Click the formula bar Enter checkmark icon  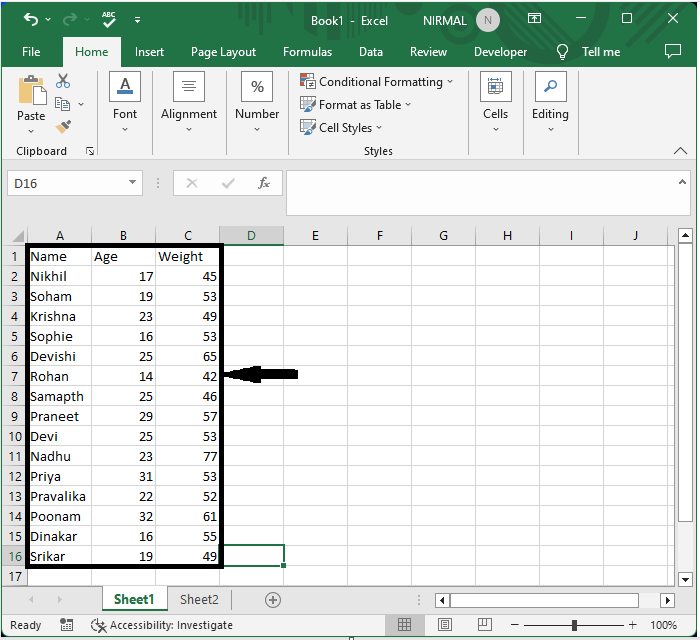[x=228, y=183]
